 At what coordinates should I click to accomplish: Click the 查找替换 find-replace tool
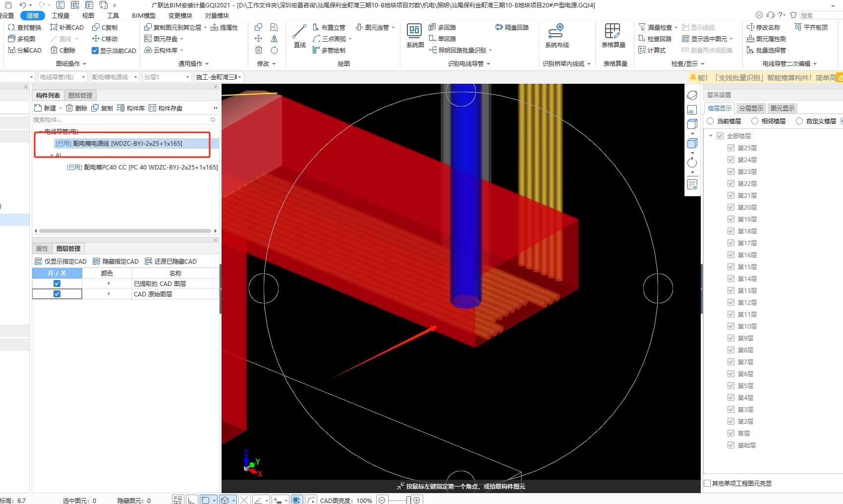click(x=24, y=27)
